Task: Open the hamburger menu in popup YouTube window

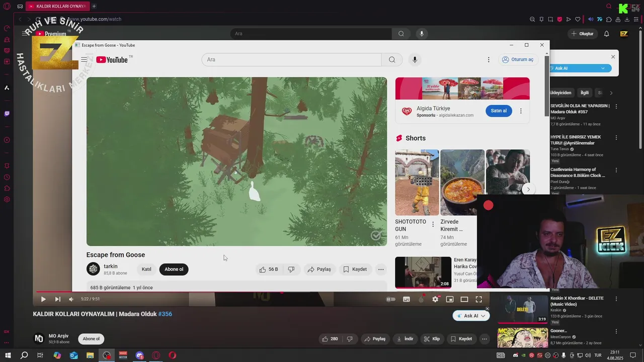Action: click(84, 60)
